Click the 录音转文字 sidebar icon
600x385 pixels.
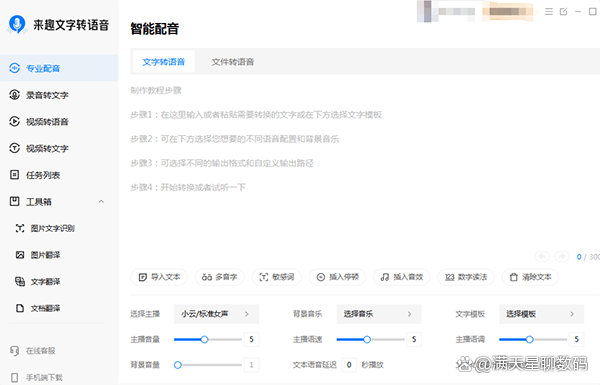pyautogui.click(x=15, y=95)
